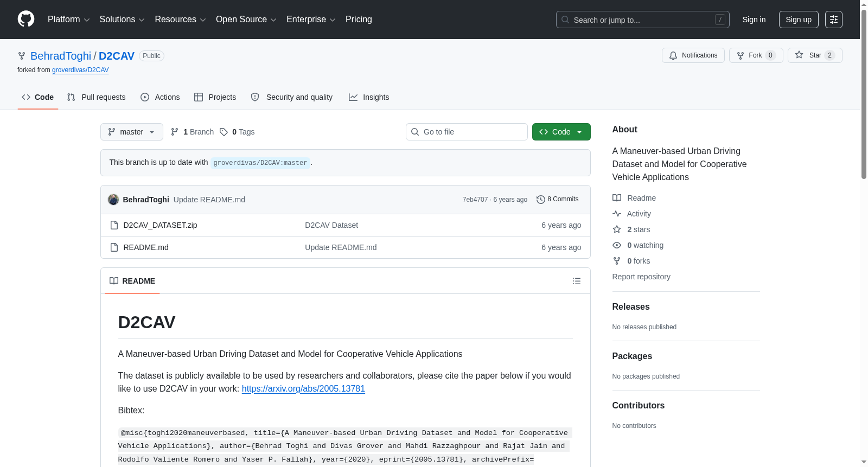Viewport: 868px width, 467px height.
Task: Expand the Solutions menu
Action: click(122, 20)
